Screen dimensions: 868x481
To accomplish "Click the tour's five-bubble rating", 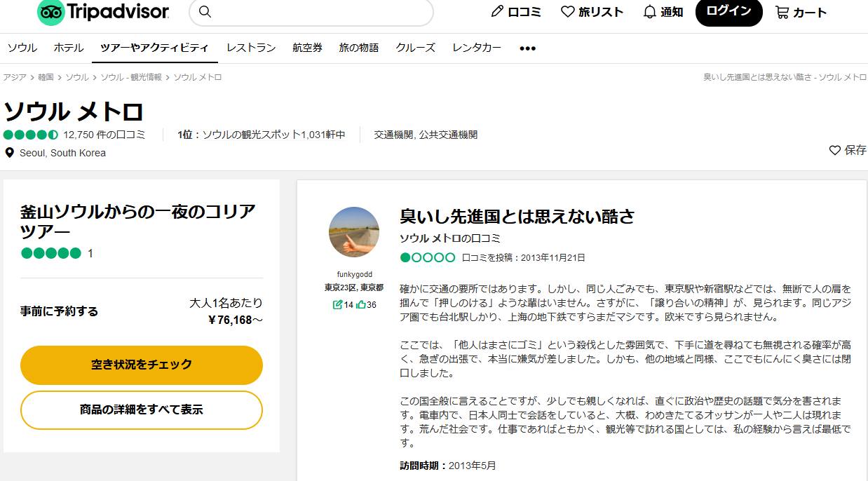I will tap(51, 253).
